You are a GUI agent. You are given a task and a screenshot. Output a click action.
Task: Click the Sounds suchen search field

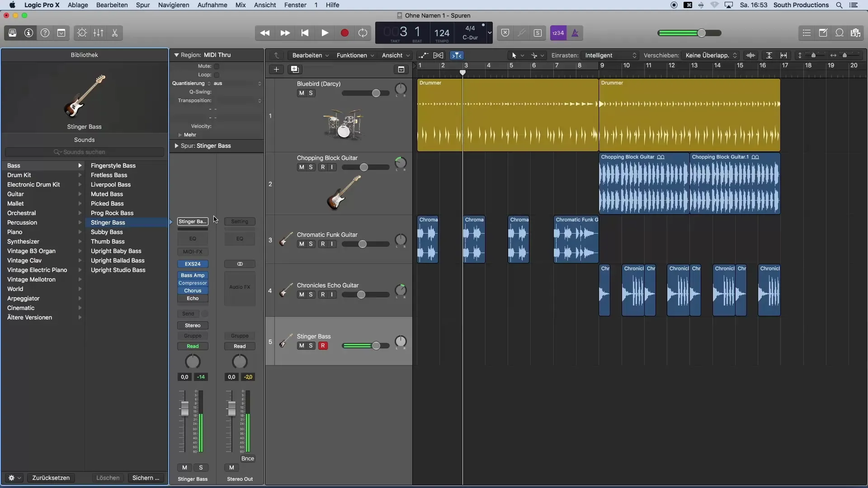[x=85, y=152]
